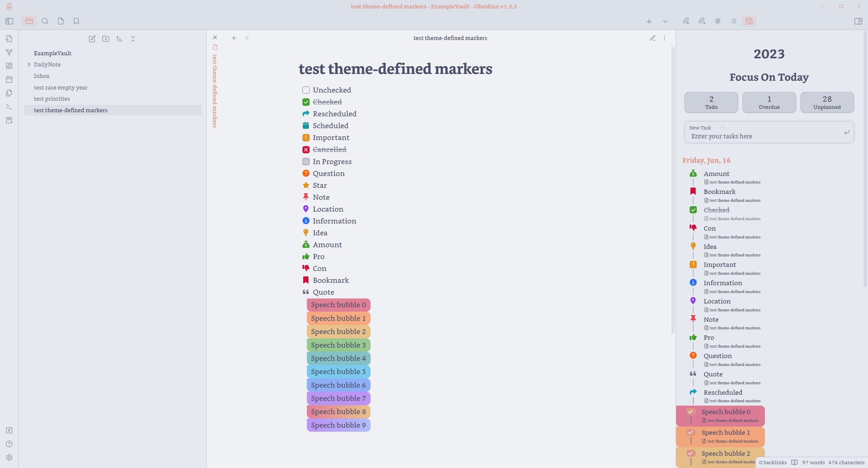The height and width of the screenshot is (468, 868).
Task: Open the bookmarks pane icon
Action: pos(76,21)
